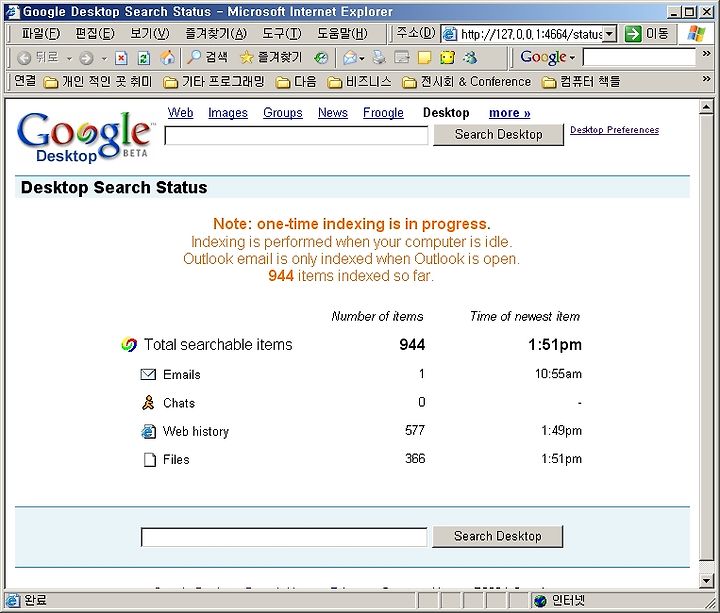Image resolution: width=720 pixels, height=613 pixels.
Task: Follow the Images link
Action: pyautogui.click(x=228, y=112)
